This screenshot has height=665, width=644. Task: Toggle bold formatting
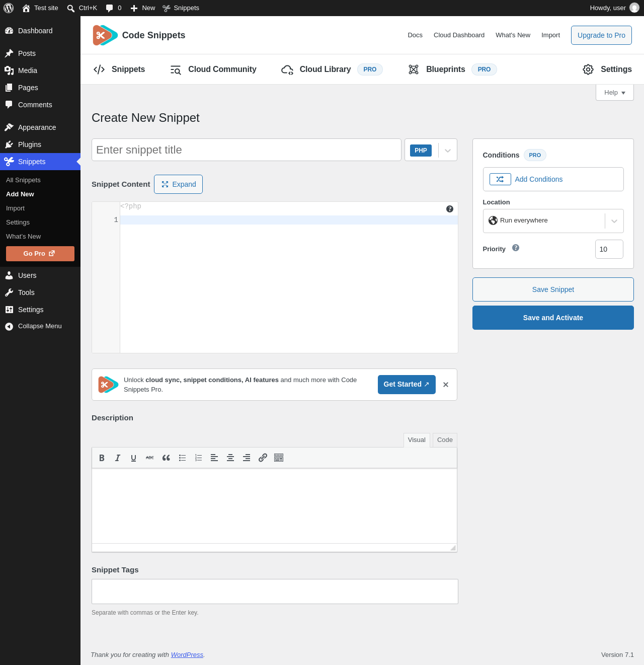pyautogui.click(x=102, y=458)
